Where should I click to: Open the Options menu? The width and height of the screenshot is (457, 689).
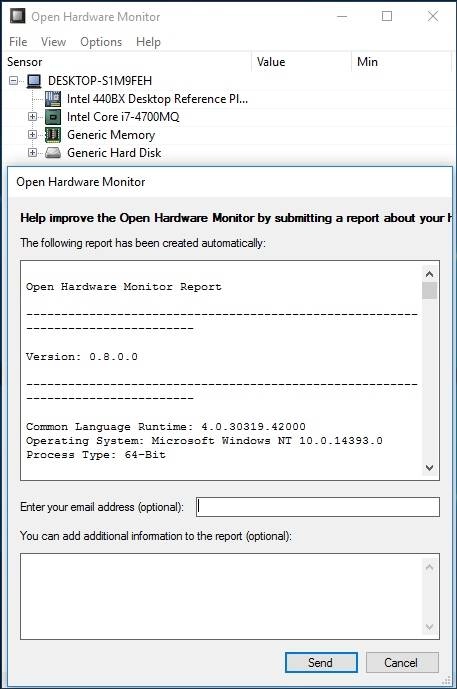coord(101,42)
